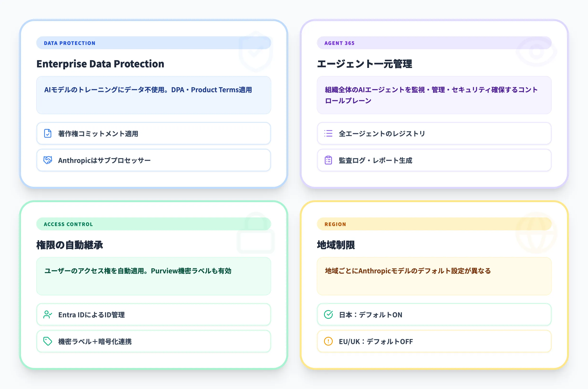The height and width of the screenshot is (389, 588).
Task: Click the ACCESS CONTROL badge
Action: click(69, 224)
